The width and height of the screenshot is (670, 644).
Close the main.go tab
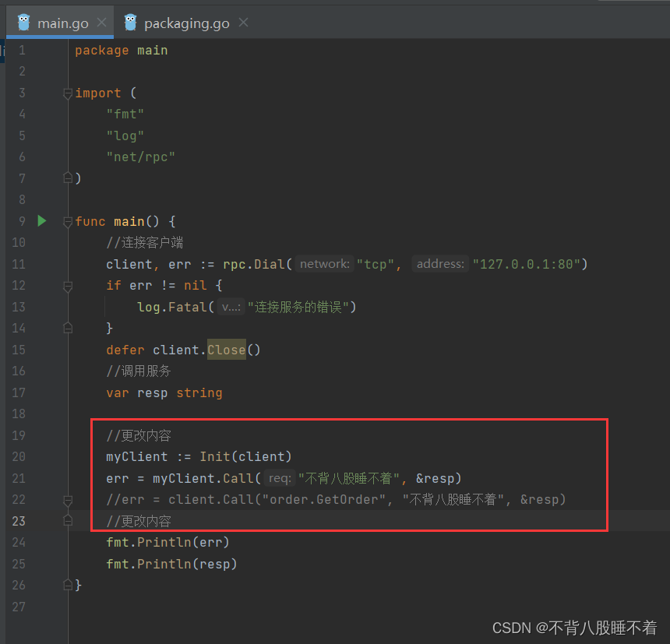[102, 23]
